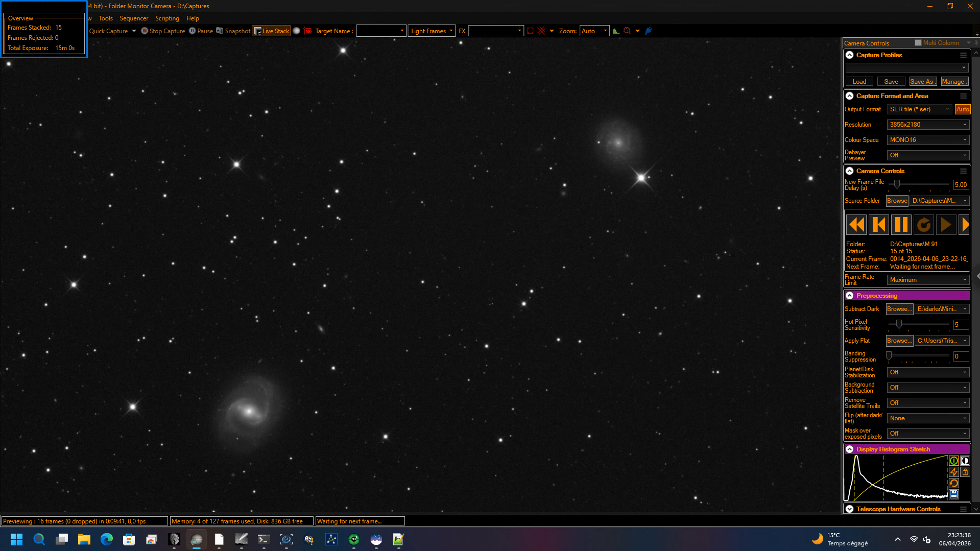Open File Explorer from the taskbar
The height and width of the screenshot is (551, 980).
(84, 539)
